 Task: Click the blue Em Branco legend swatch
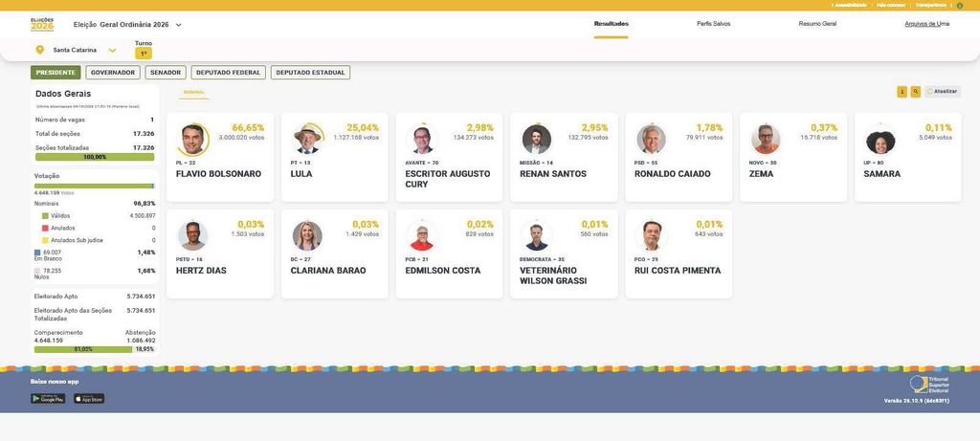point(37,253)
